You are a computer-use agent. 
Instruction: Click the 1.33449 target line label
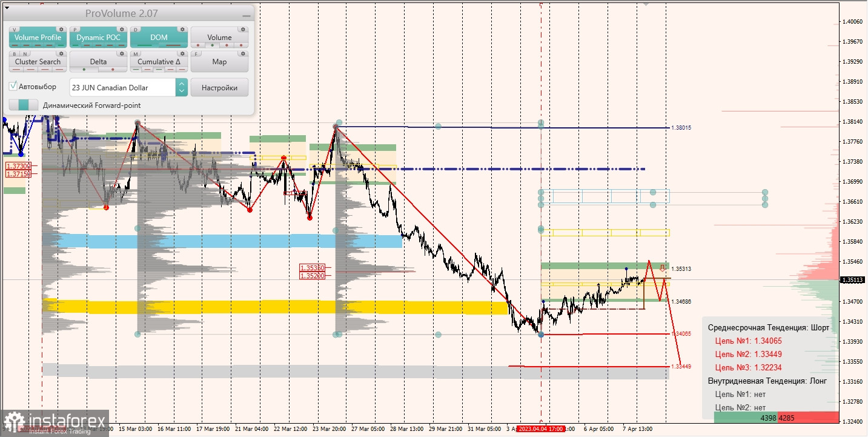(681, 366)
